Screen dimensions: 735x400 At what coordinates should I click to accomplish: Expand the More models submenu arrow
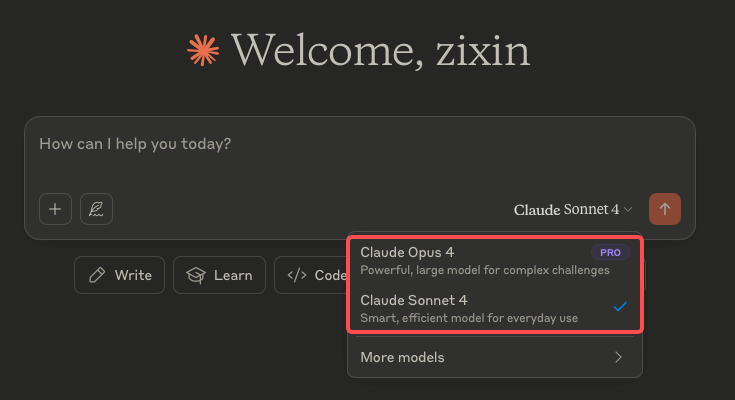619,357
